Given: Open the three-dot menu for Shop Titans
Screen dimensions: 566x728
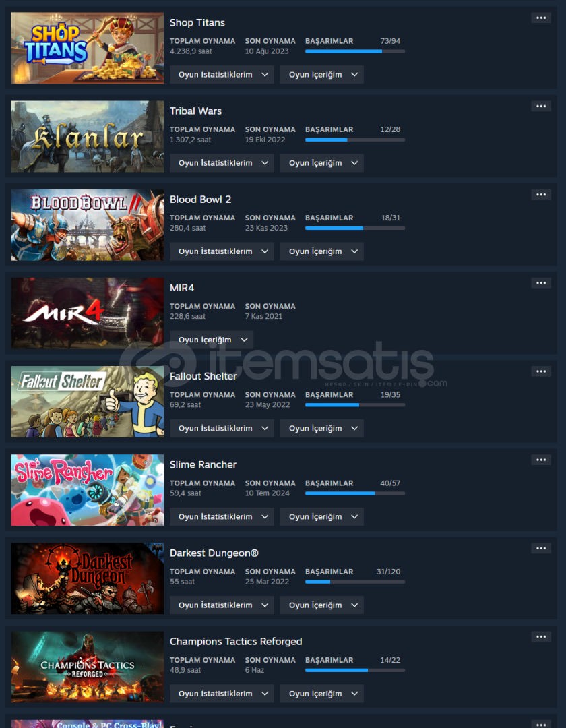Looking at the screenshot, I should point(541,18).
